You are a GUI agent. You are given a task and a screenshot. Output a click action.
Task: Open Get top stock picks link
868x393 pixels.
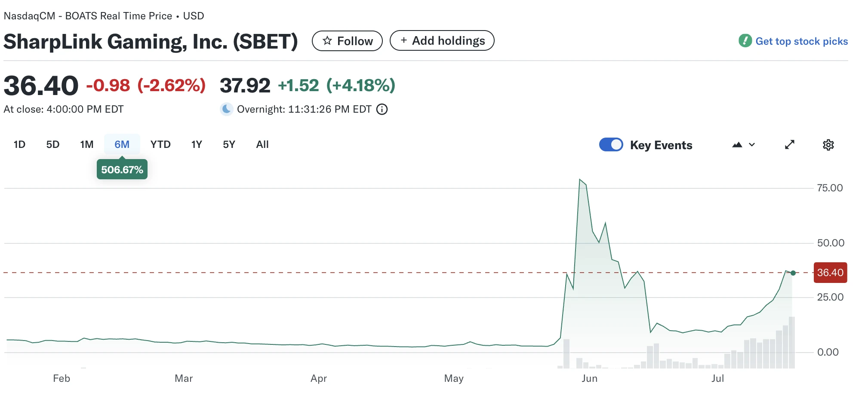point(801,41)
